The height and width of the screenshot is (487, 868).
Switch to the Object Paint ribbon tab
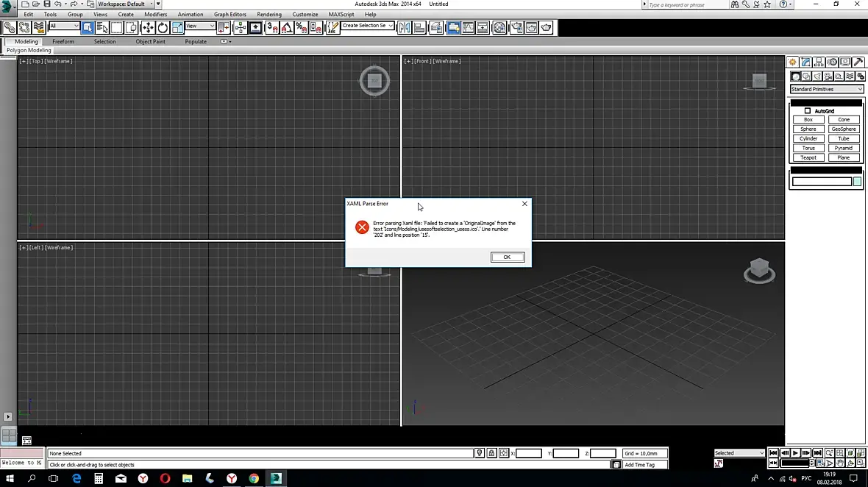click(x=151, y=41)
